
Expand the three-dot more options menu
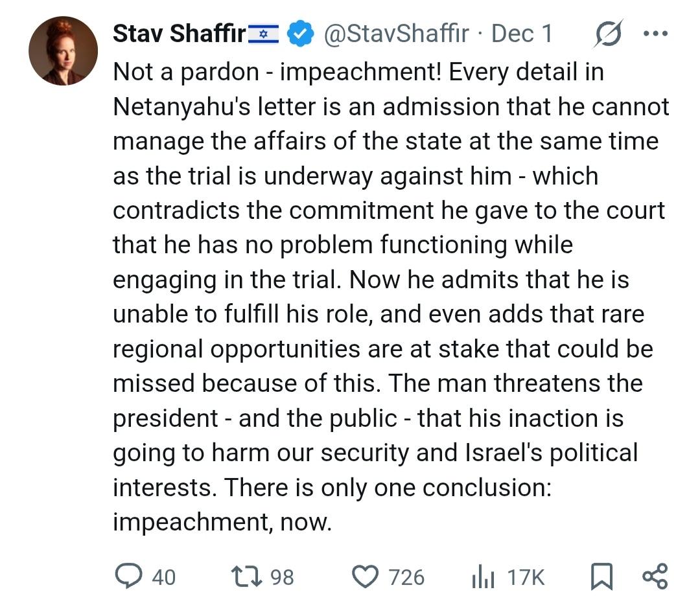[x=654, y=34]
